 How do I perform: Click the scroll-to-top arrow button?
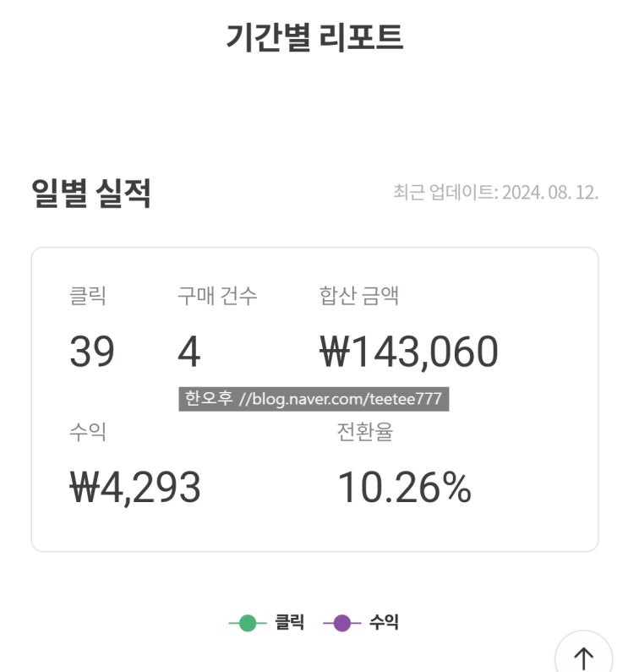coord(583,657)
